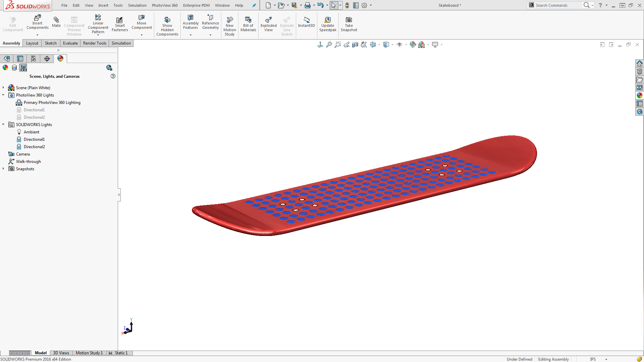Collapse the Scene Plain White item
Viewport: 644px width, 362px height.
point(4,87)
